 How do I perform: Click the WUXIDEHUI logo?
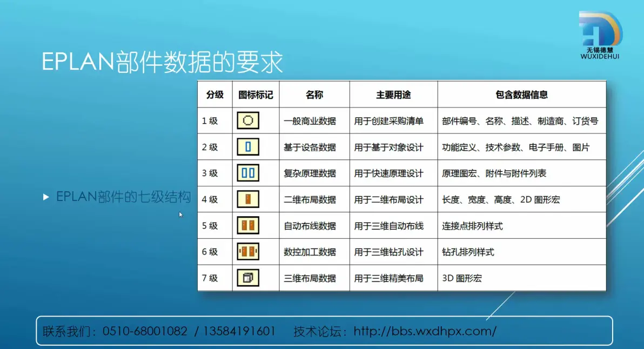click(600, 35)
